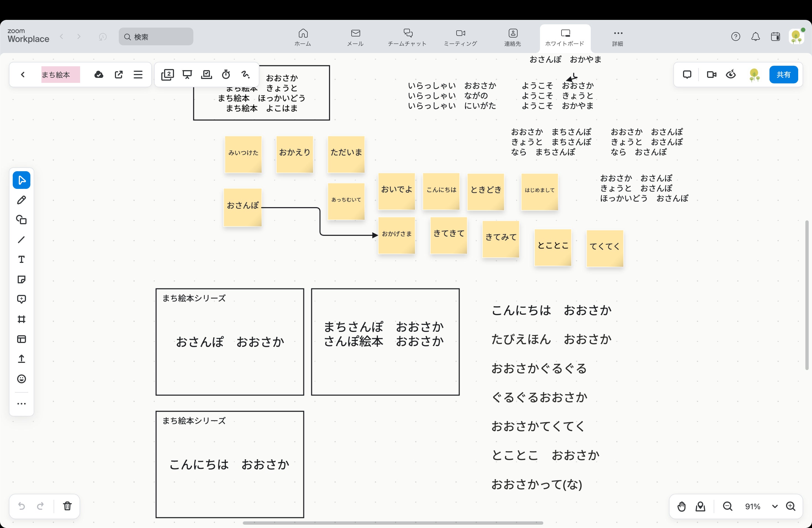The width and height of the screenshot is (812, 528).
Task: Select the Pen drawing tool
Action: [x=22, y=200]
